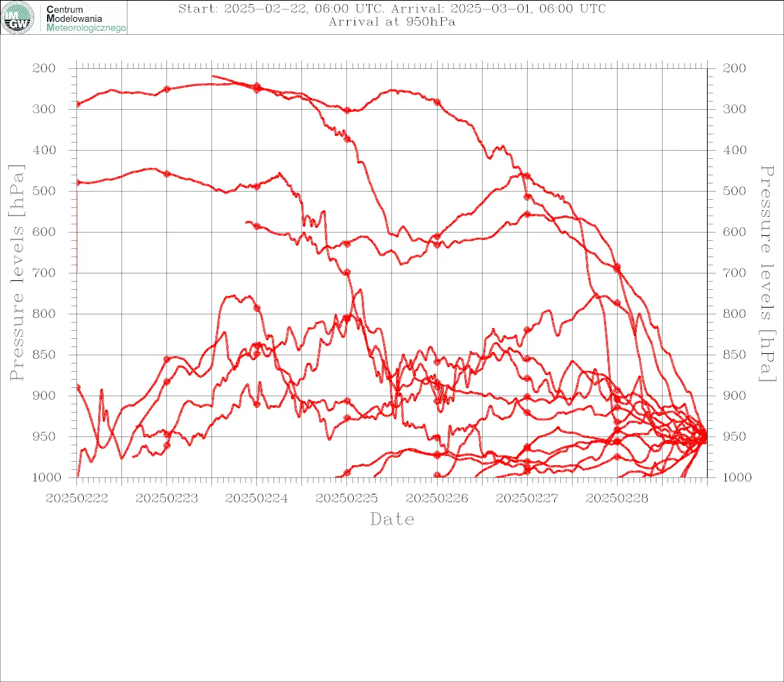The height and width of the screenshot is (682, 784).
Task: Click the left axis 700 tick label
Action: [44, 273]
